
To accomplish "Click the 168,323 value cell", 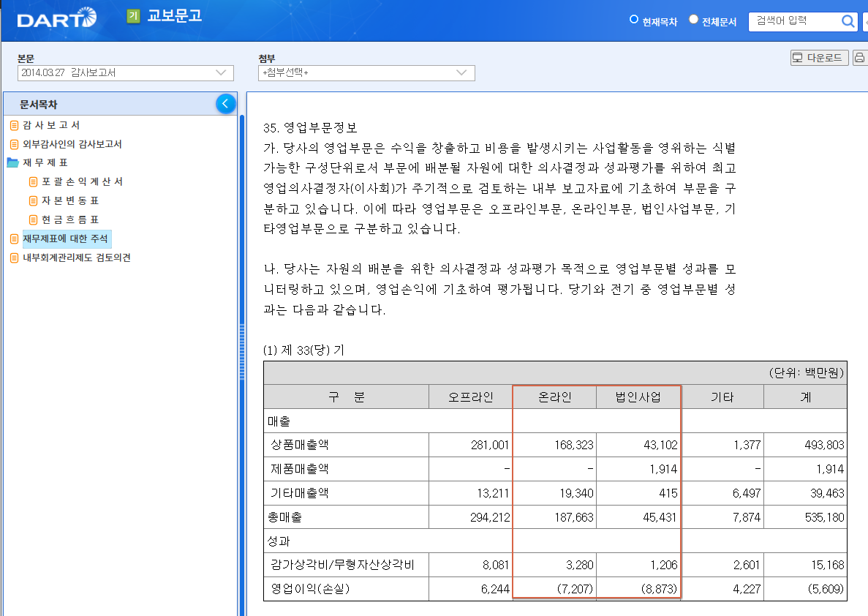I will (555, 445).
